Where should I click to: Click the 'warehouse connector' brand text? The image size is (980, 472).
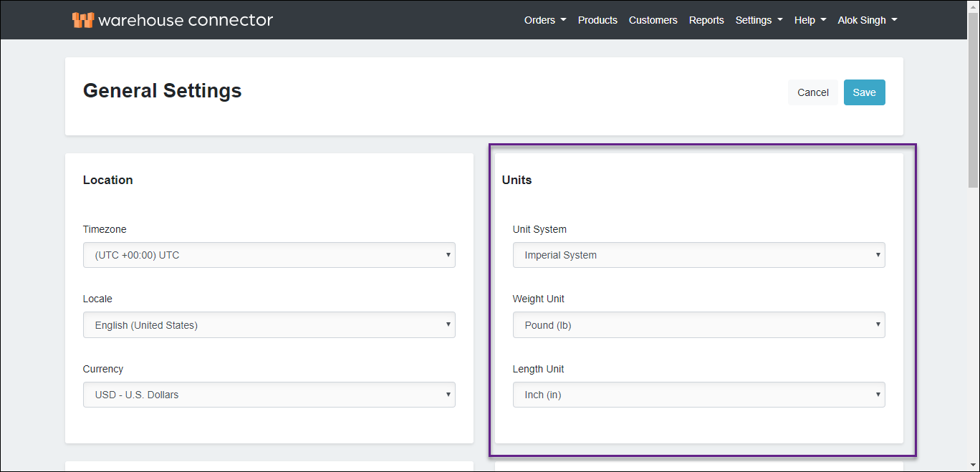[x=186, y=20]
